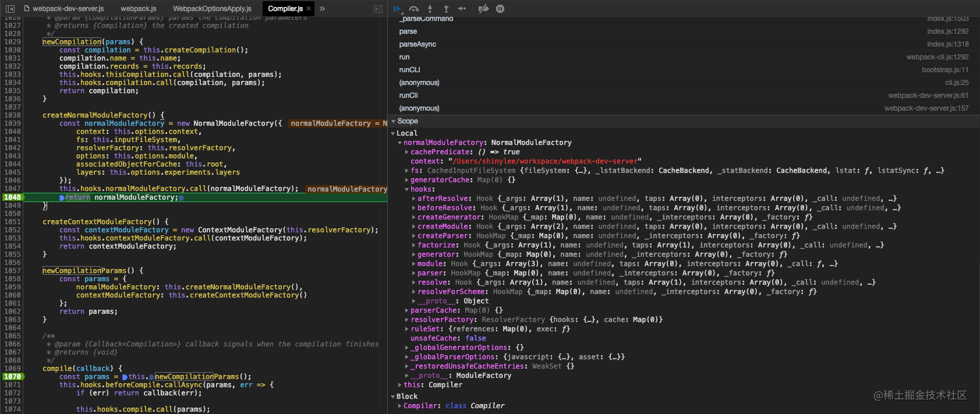Expand factorize hook

point(413,245)
